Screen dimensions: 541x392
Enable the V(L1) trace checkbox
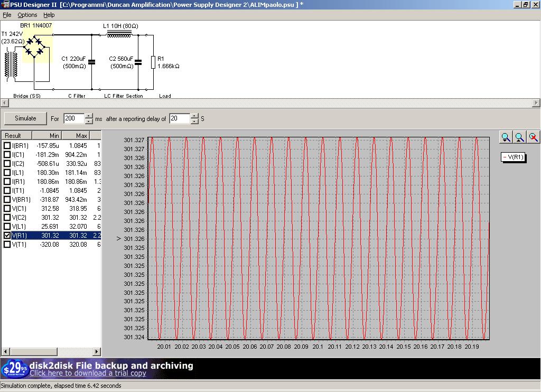(x=7, y=226)
